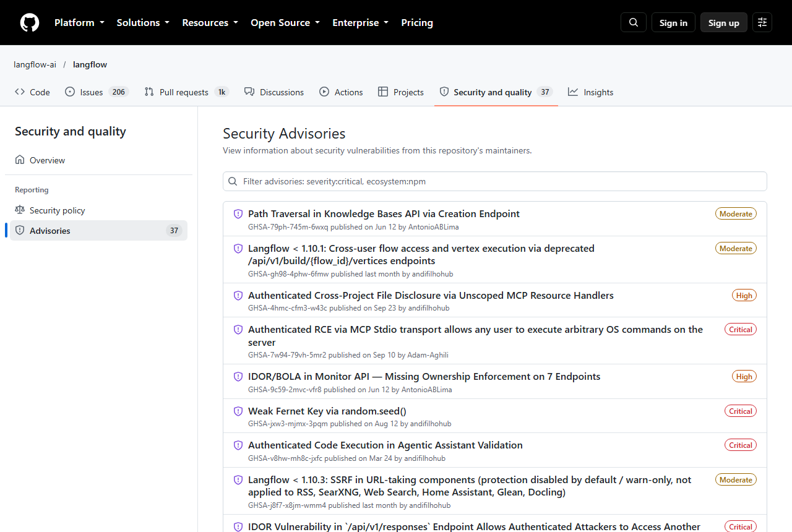This screenshot has height=532, width=792.
Task: Open SSRF in URL-taking components advisory
Action: click(x=470, y=486)
